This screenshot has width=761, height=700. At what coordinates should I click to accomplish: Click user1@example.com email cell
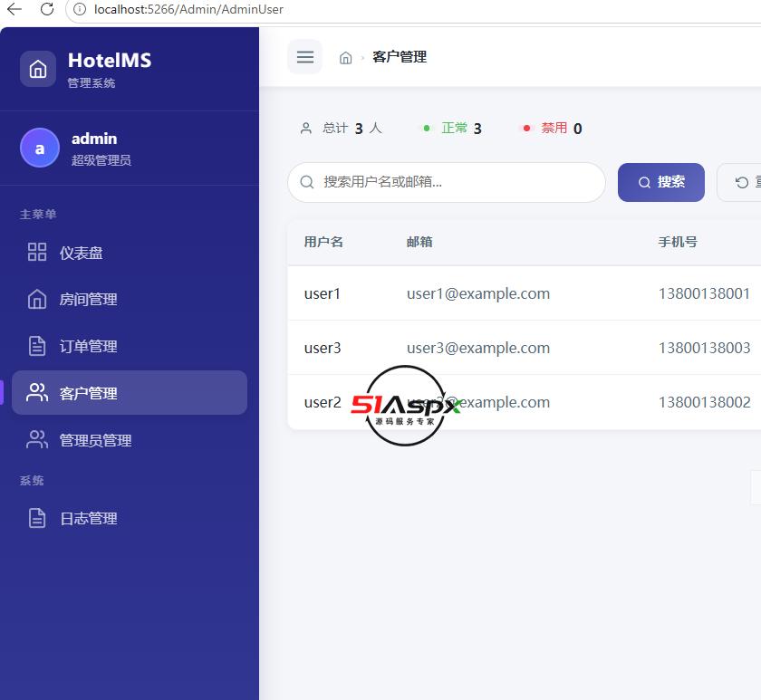[x=478, y=293]
